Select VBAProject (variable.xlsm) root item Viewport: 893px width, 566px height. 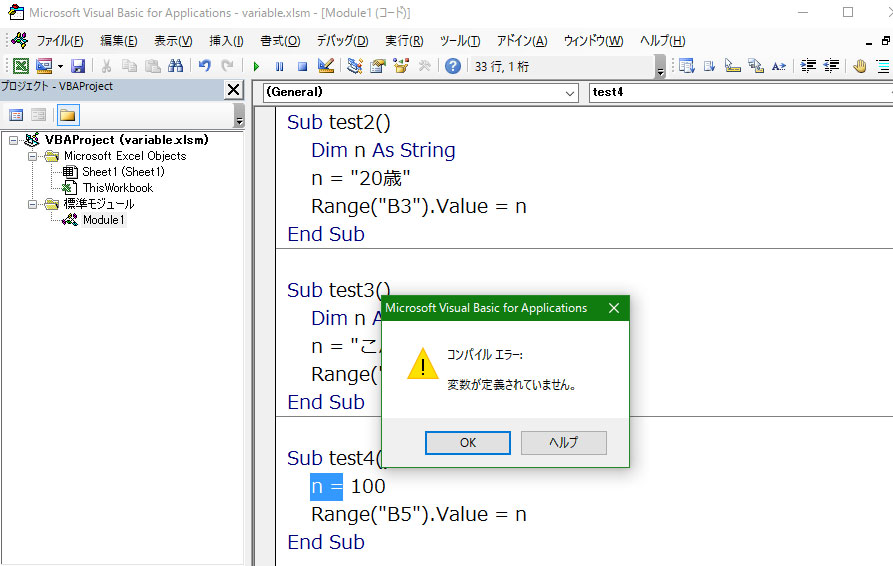pos(126,140)
